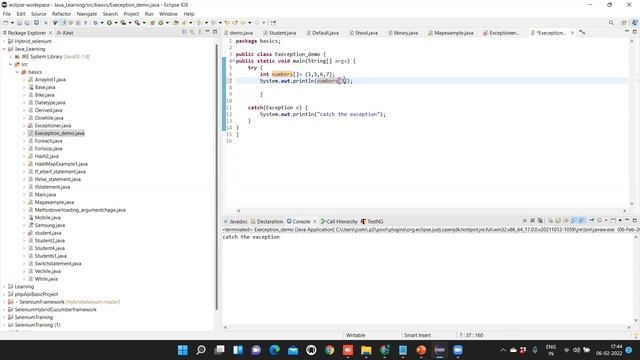Switch to the JUnit view tab

(x=65, y=33)
